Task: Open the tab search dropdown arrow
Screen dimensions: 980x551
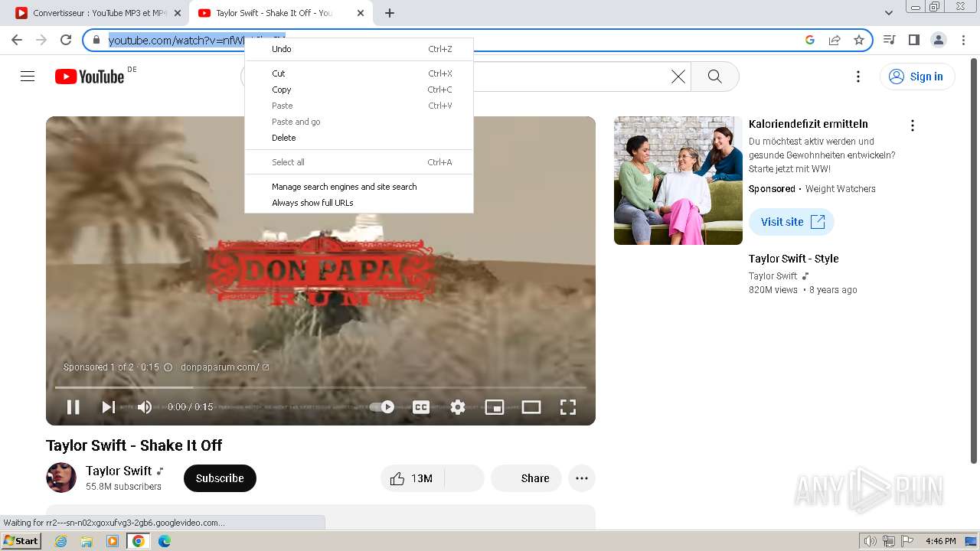Action: pyautogui.click(x=888, y=13)
